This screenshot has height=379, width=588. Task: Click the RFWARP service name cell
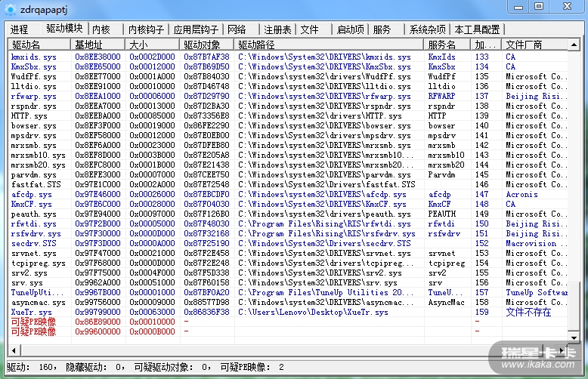pyautogui.click(x=441, y=96)
